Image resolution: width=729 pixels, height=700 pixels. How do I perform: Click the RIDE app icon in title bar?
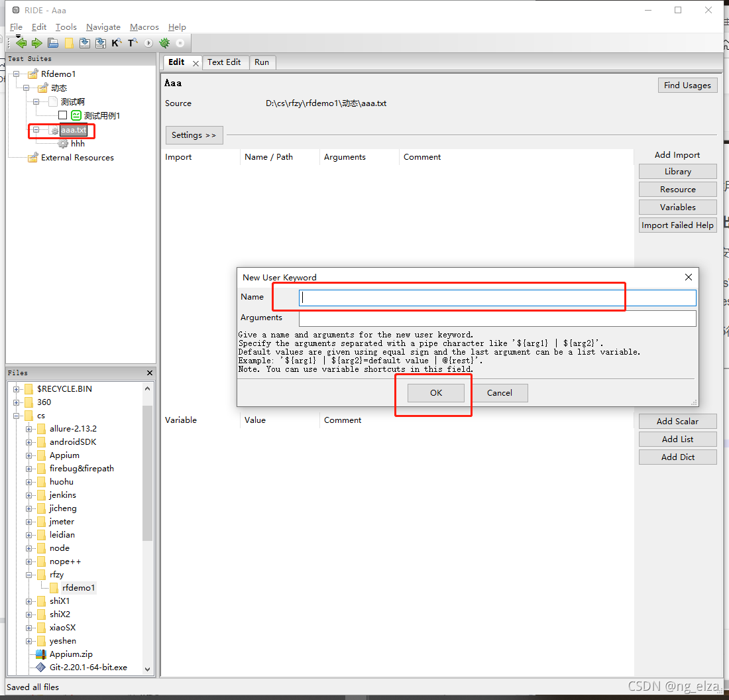tap(16, 10)
